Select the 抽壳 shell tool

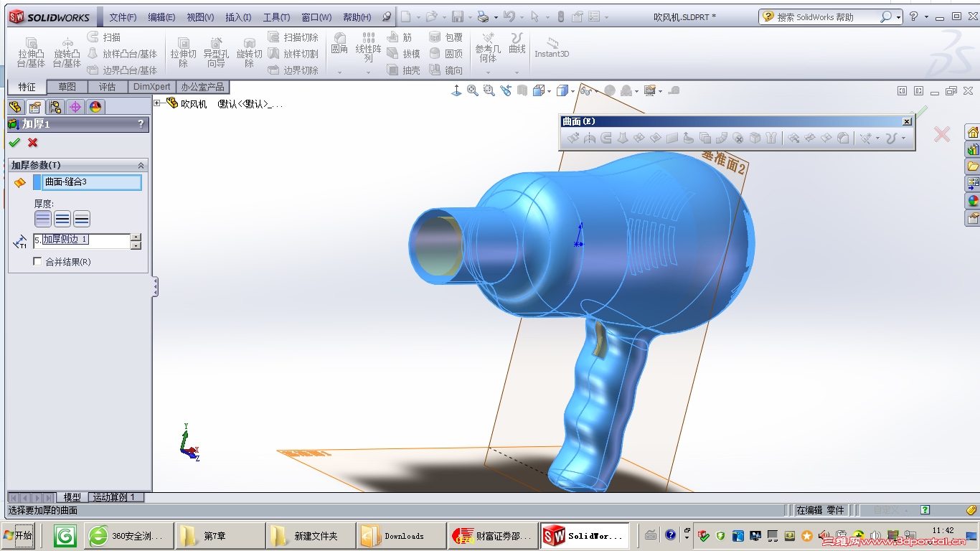click(x=403, y=70)
